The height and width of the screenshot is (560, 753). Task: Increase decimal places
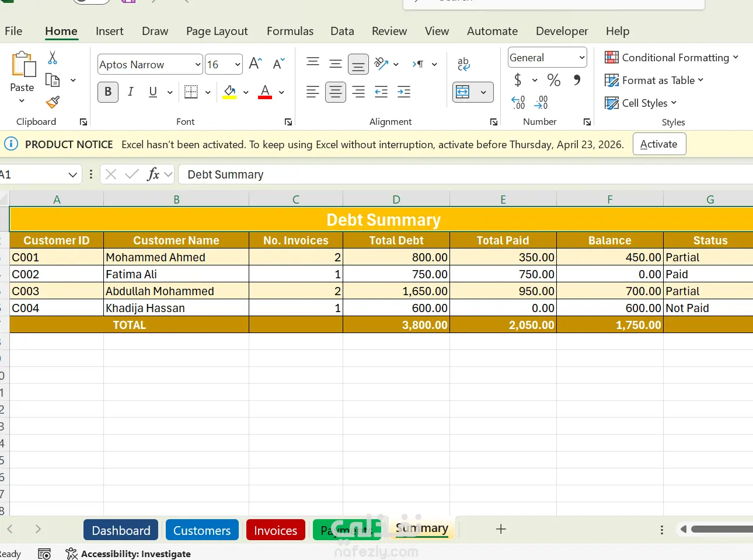coord(518,103)
